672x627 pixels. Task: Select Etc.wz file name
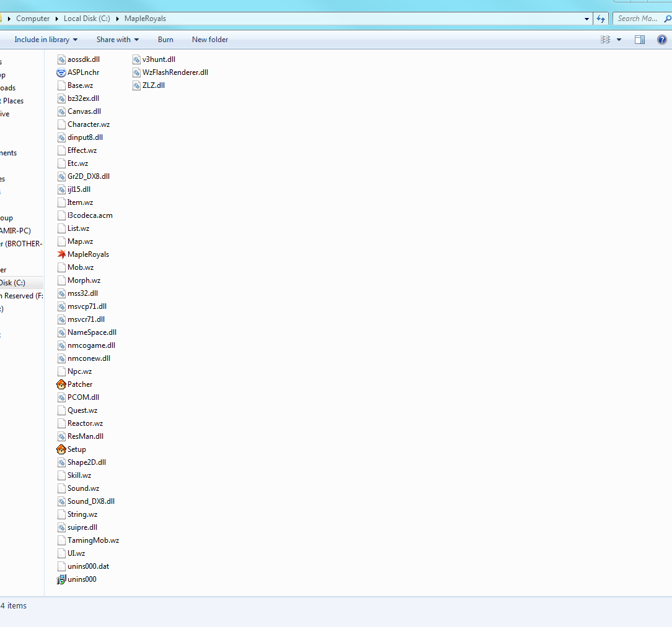[78, 163]
